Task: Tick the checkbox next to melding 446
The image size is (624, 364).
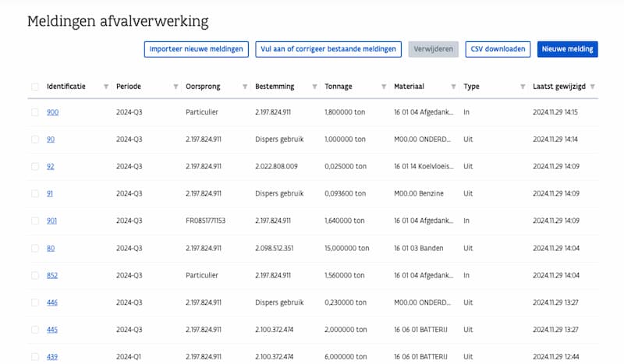Action: click(35, 302)
